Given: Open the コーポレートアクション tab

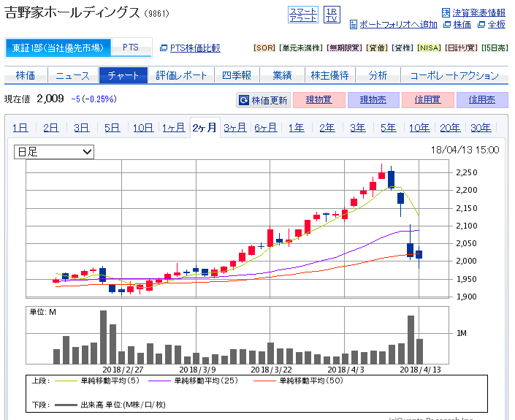Looking at the screenshot, I should click(454, 75).
